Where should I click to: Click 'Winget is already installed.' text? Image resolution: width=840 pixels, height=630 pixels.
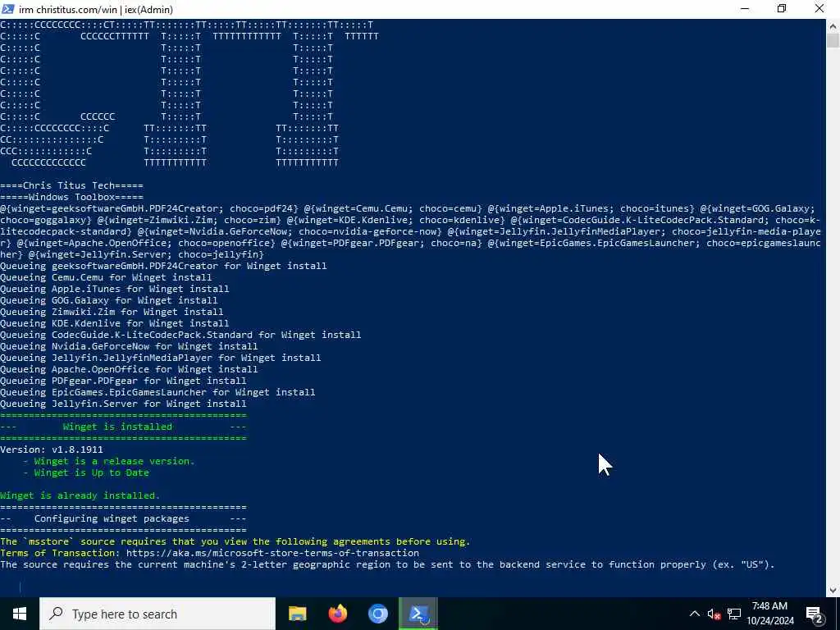click(80, 496)
